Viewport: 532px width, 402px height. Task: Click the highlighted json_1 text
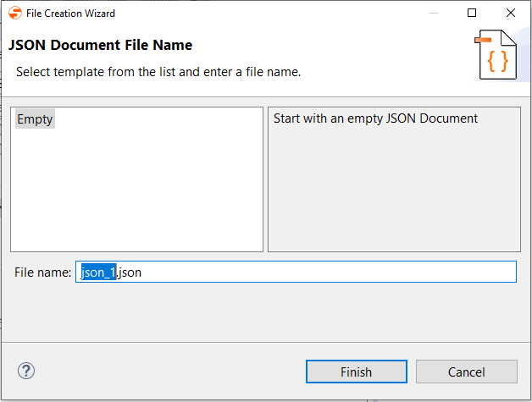click(x=98, y=272)
